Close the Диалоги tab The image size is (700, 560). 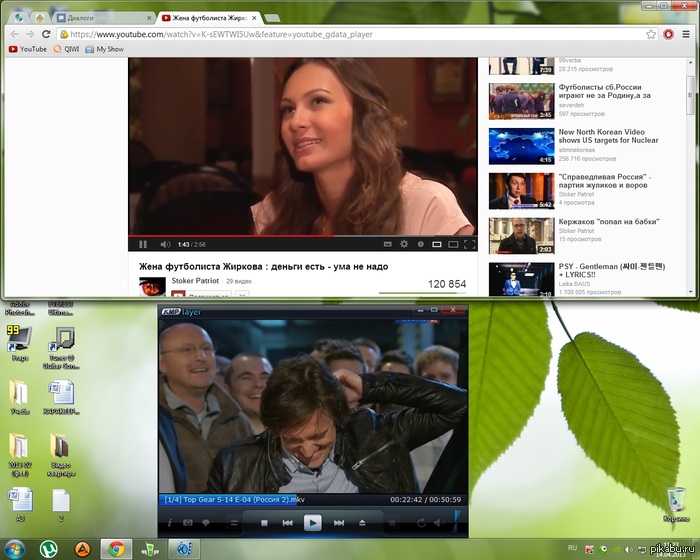point(149,18)
